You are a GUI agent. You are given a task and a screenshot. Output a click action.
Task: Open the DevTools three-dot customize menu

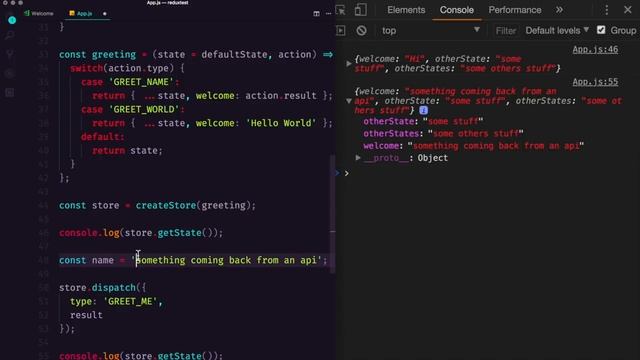(x=607, y=10)
